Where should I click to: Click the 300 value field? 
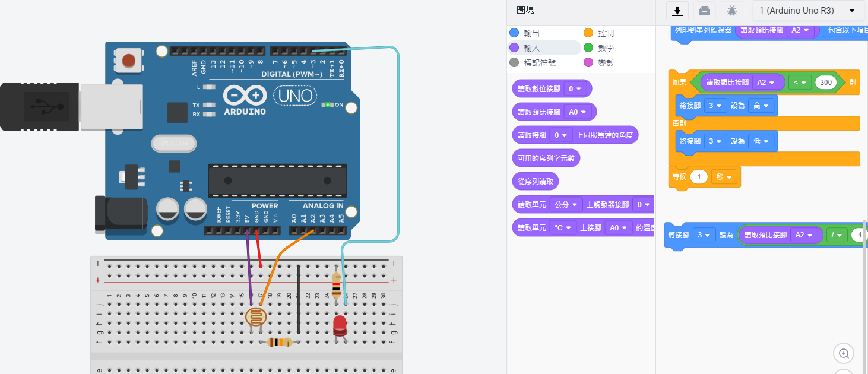click(x=826, y=83)
